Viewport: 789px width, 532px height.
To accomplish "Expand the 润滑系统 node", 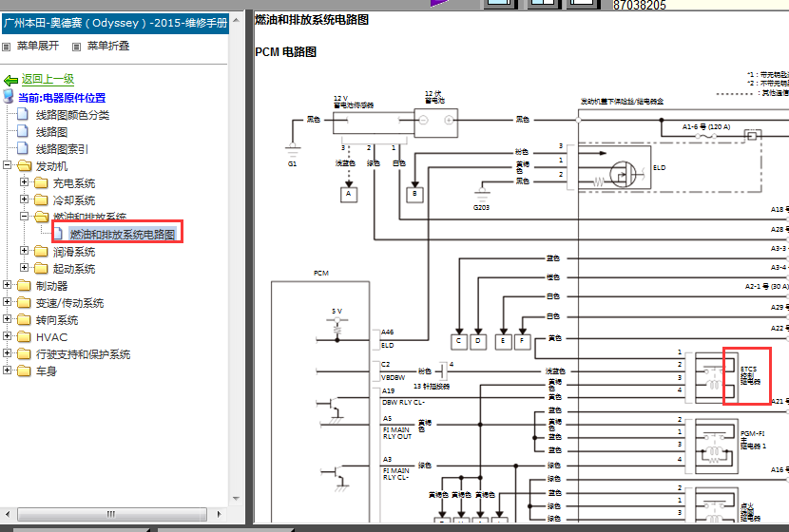I will (24, 251).
